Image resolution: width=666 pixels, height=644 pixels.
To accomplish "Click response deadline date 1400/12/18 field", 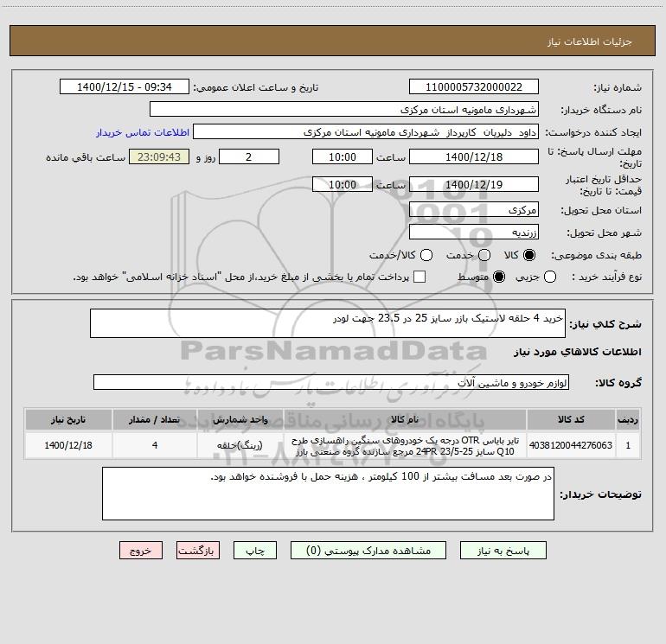I will tap(474, 157).
